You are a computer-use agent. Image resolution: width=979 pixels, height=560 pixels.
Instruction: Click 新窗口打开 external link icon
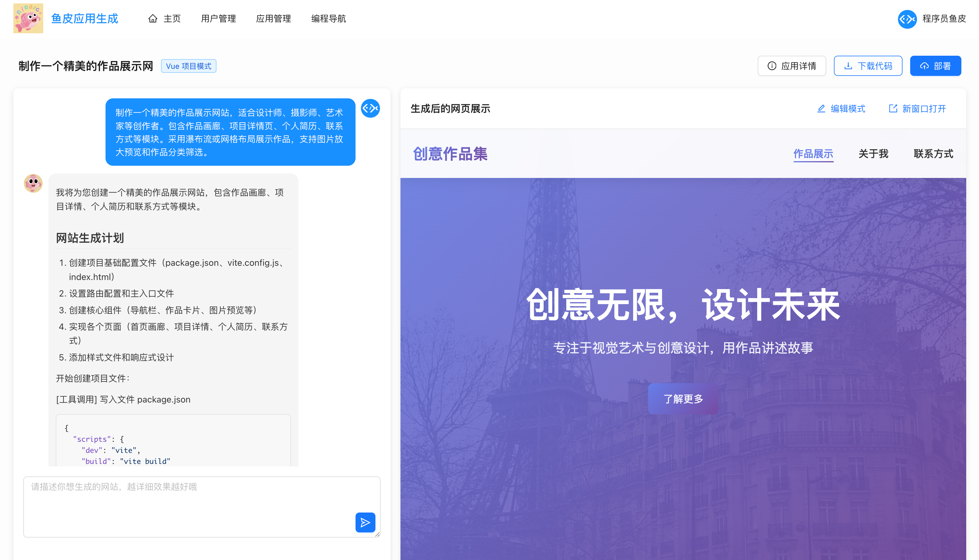pos(893,109)
